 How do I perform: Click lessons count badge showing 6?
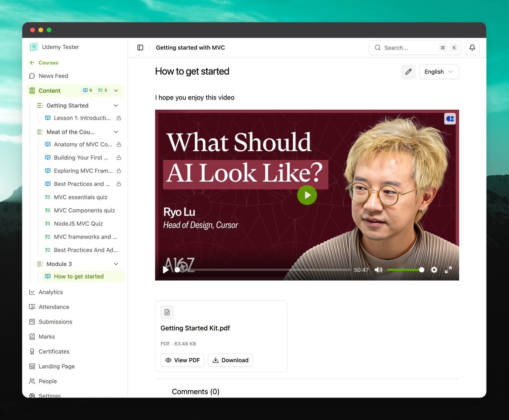pyautogui.click(x=88, y=90)
